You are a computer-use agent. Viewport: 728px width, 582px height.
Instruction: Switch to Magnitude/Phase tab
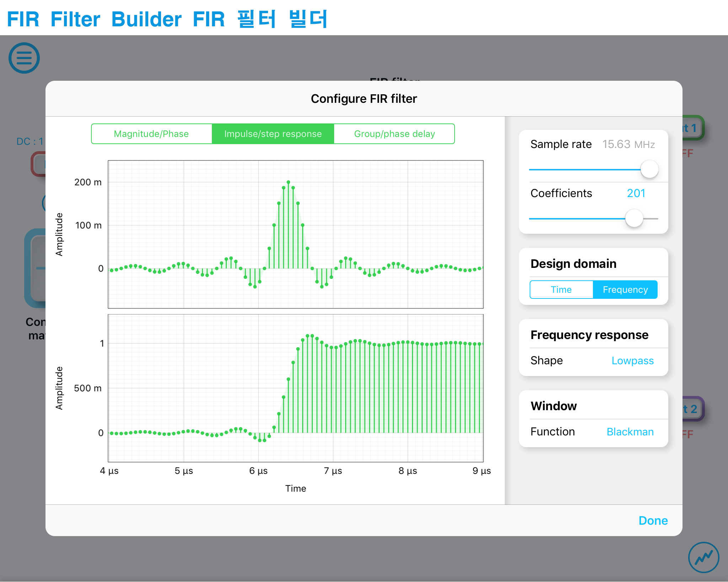coord(151,134)
